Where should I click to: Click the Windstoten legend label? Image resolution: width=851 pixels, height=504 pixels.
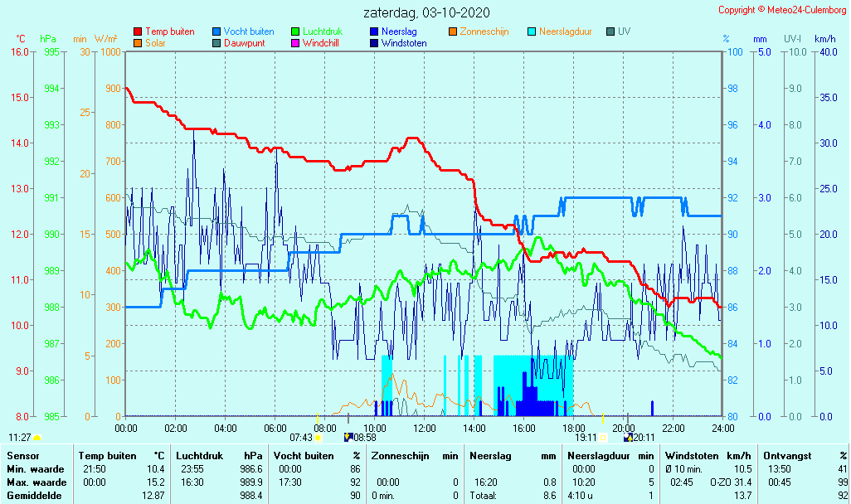(404, 43)
